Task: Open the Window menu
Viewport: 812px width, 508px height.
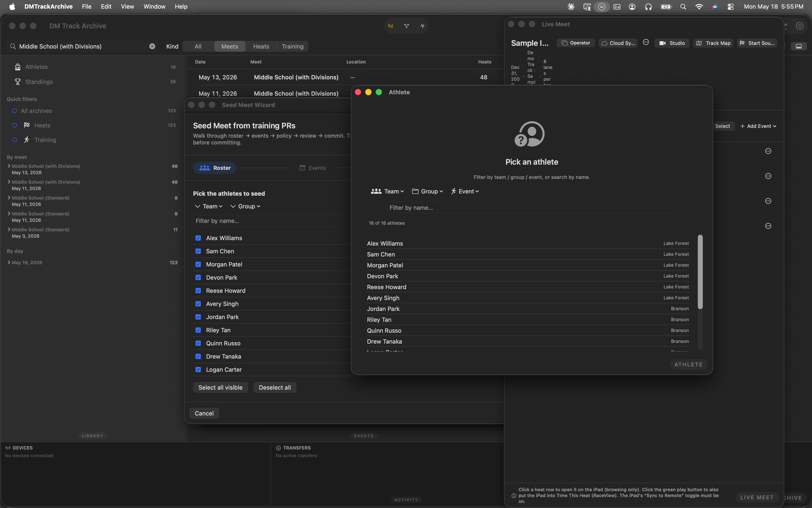Action: tap(154, 7)
